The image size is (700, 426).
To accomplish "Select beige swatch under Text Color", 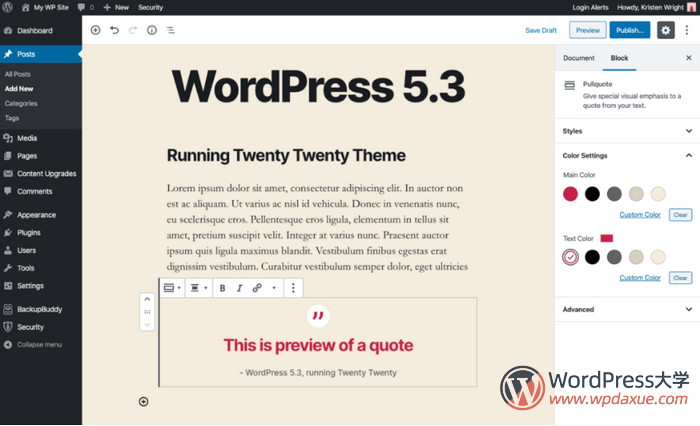I will pyautogui.click(x=636, y=257).
